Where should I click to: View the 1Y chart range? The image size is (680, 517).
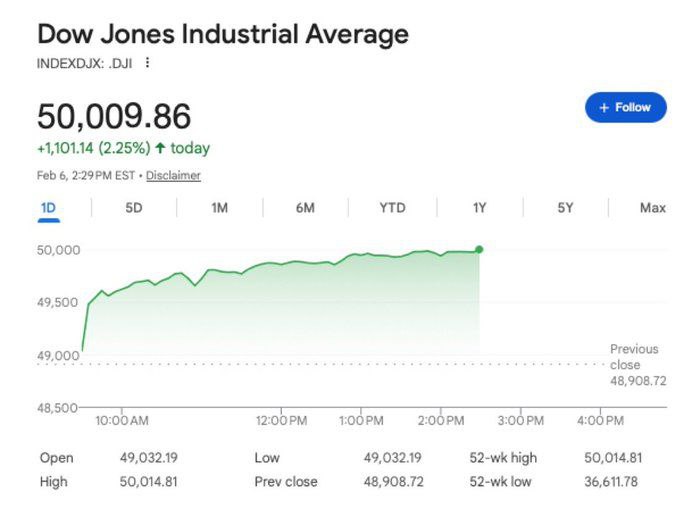(x=479, y=208)
